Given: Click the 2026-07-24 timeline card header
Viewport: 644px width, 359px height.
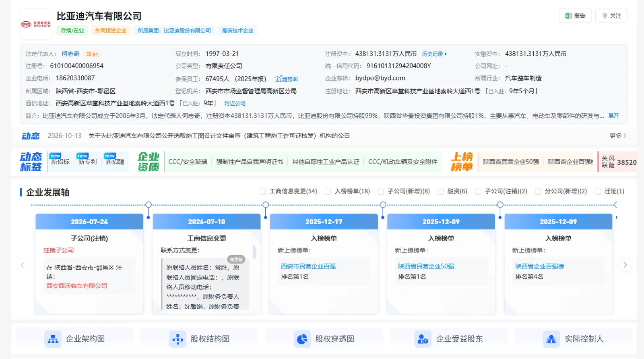Looking at the screenshot, I should point(89,222).
